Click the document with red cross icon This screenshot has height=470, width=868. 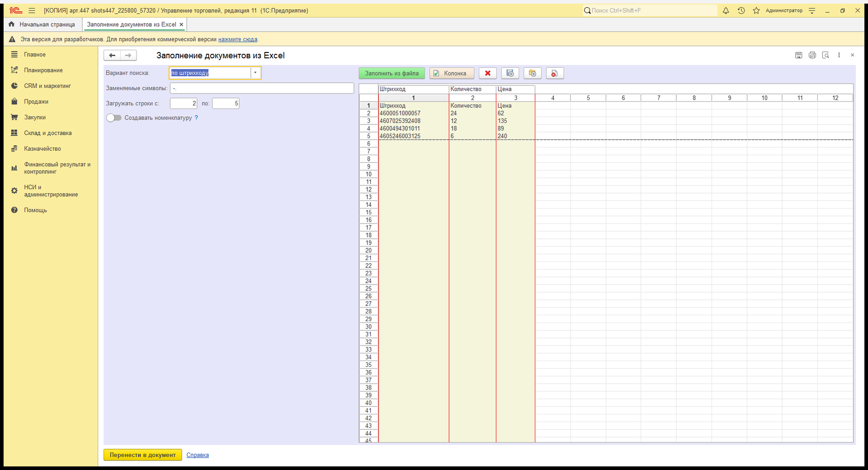tap(555, 73)
